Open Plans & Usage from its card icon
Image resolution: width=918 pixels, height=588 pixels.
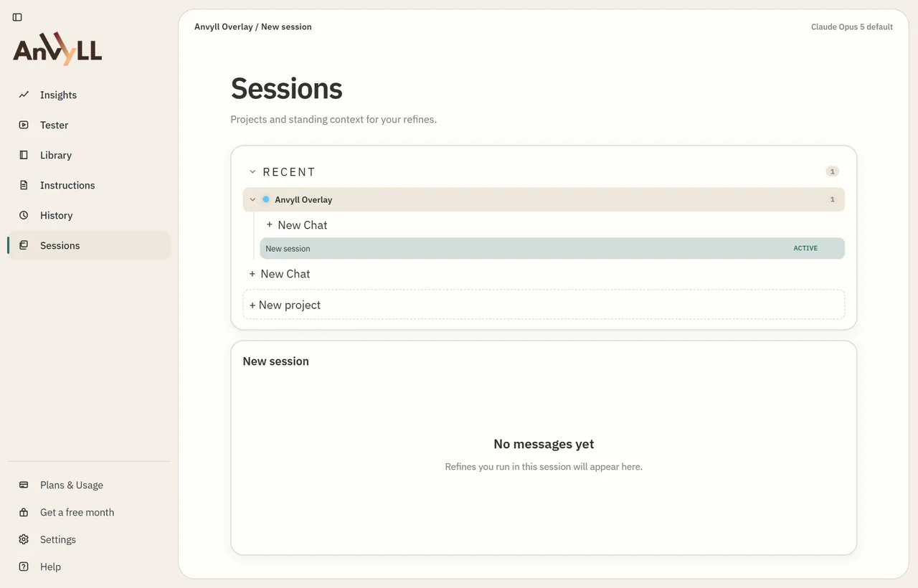[24, 485]
